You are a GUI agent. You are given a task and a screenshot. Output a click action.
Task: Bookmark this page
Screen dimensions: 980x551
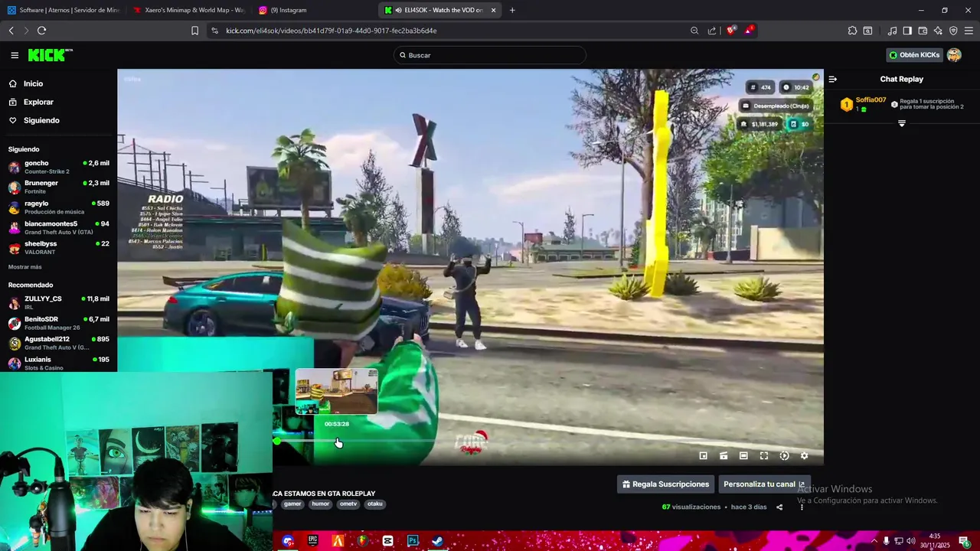(x=194, y=31)
